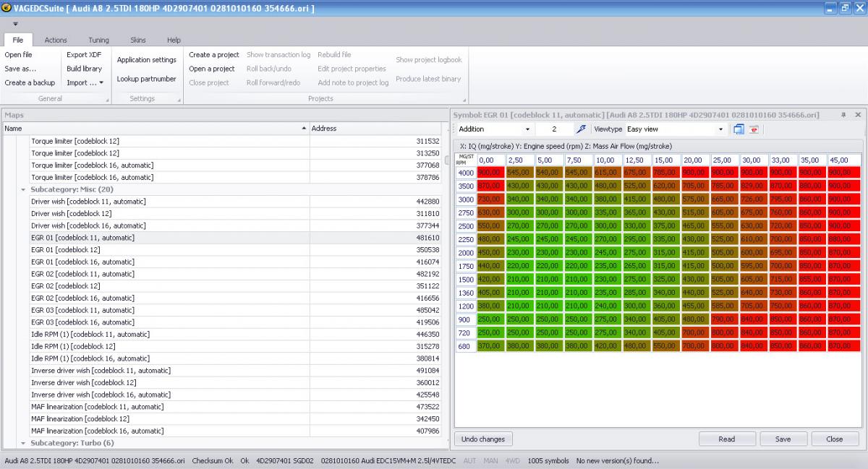Click the Read button

pos(727,439)
